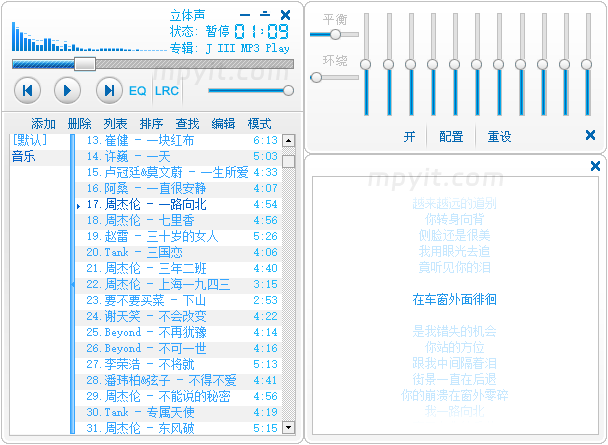Select track 22. 周杰伦 - 上海一九四三
608x445 pixels.
coord(178,285)
